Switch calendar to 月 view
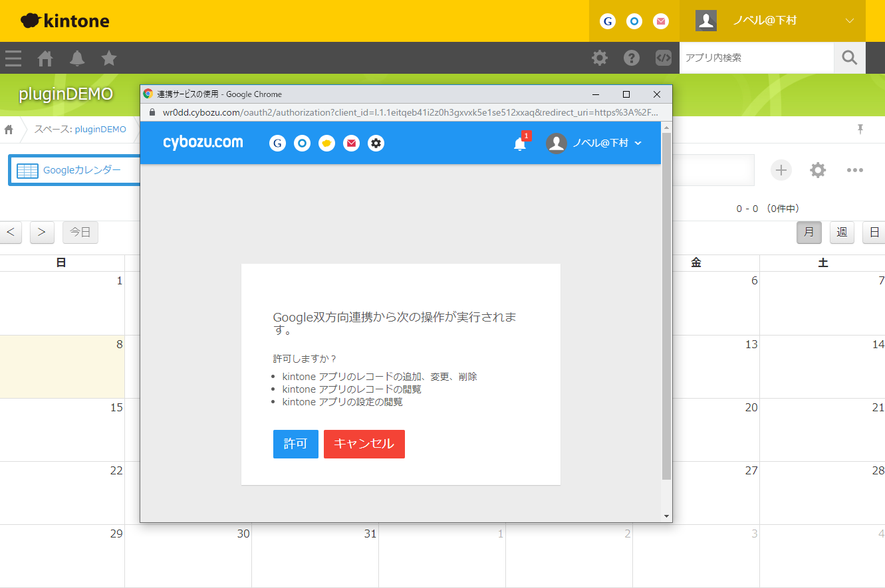 click(809, 232)
